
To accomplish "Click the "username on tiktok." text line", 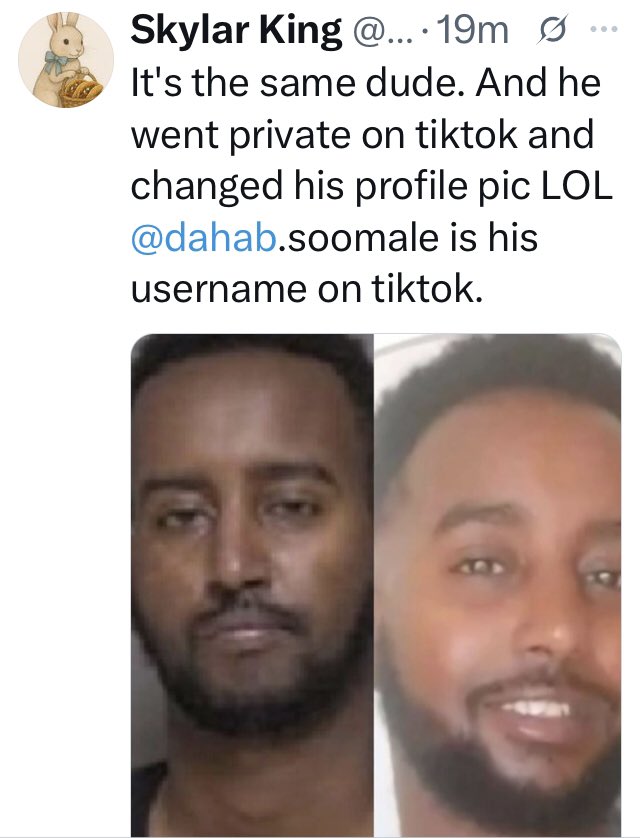I will (x=307, y=290).
